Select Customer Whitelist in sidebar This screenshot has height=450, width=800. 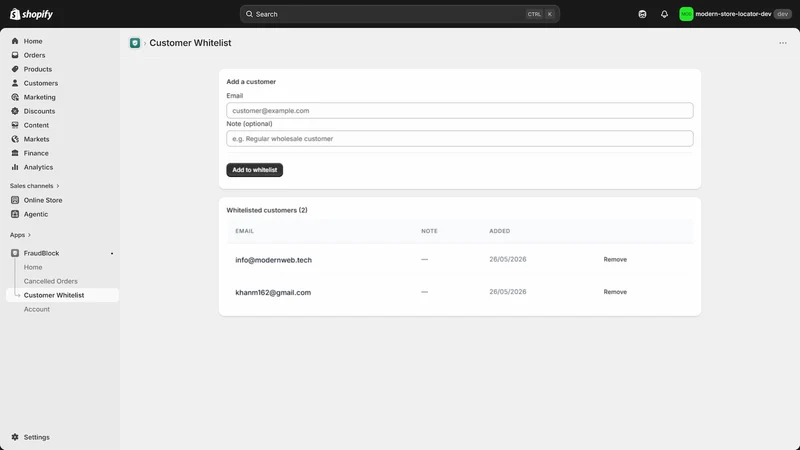click(62, 295)
